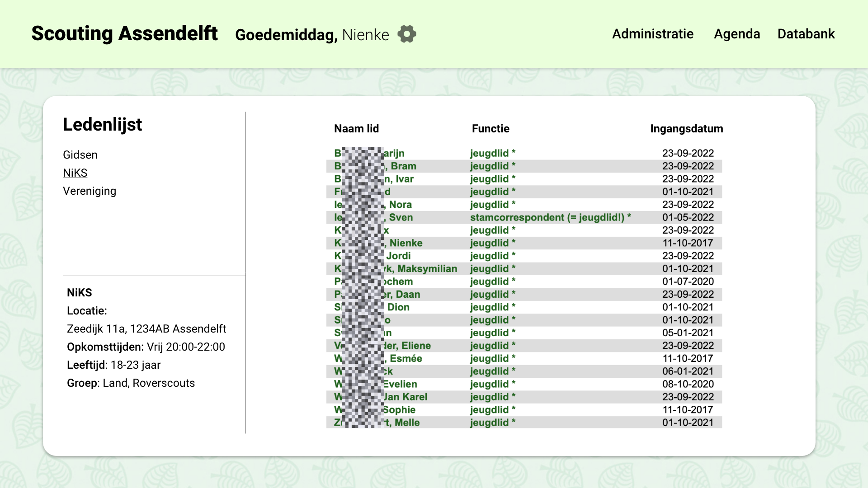
Task: Click the Ledenlijst heading
Action: click(102, 124)
